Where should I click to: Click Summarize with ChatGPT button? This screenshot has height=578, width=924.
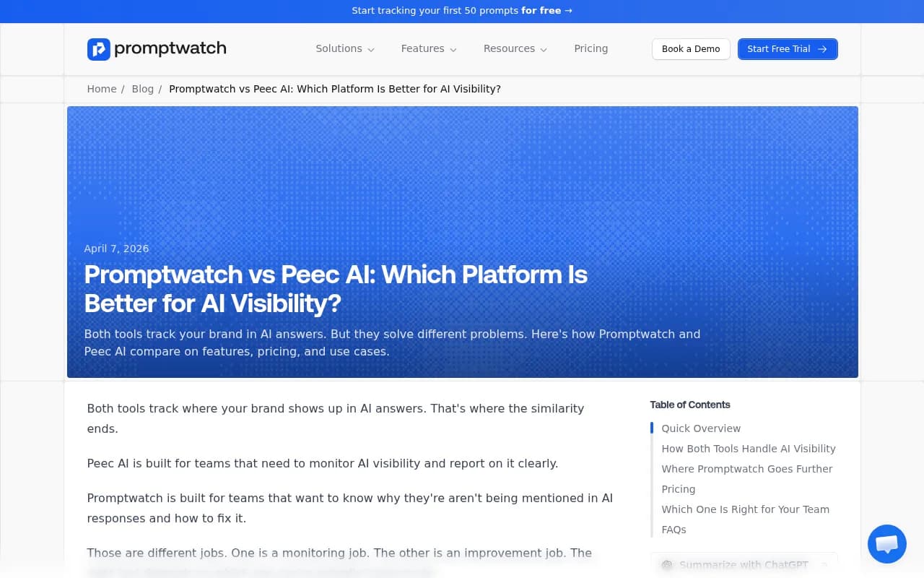coord(744,565)
